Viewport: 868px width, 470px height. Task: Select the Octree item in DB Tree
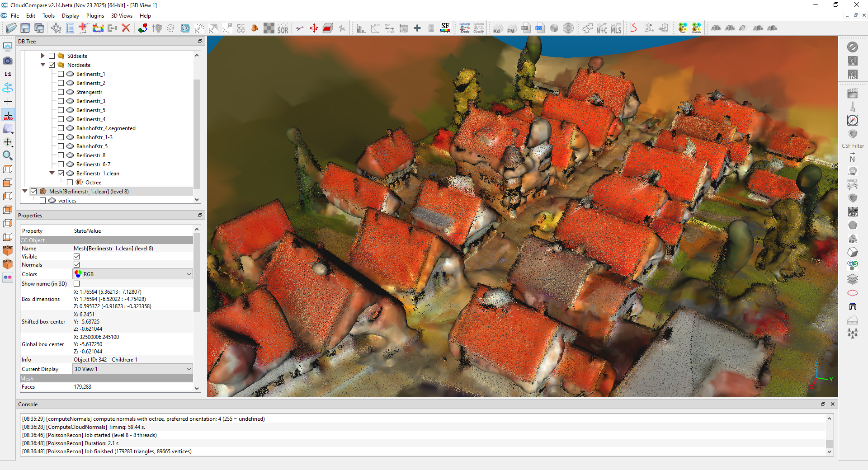click(x=93, y=183)
